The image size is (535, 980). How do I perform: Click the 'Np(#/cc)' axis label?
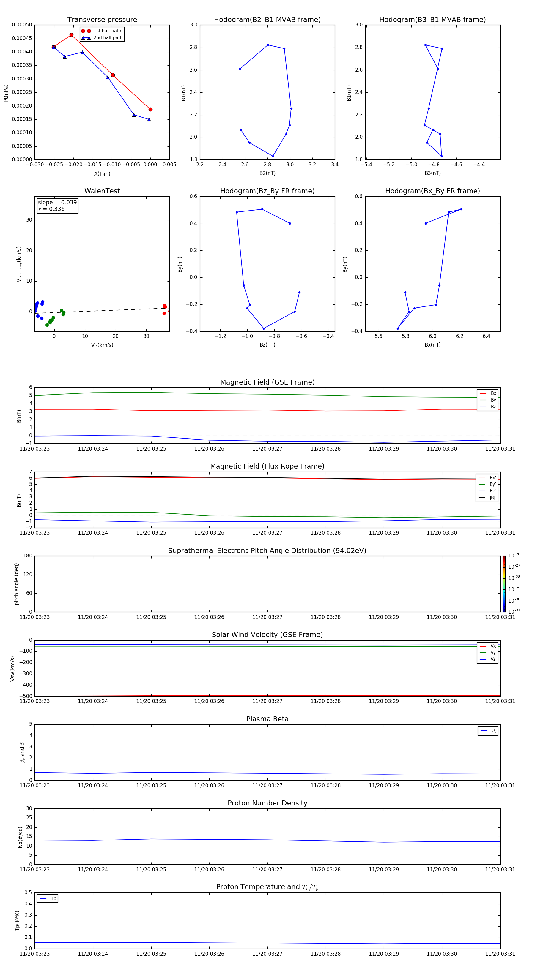coord(20,837)
